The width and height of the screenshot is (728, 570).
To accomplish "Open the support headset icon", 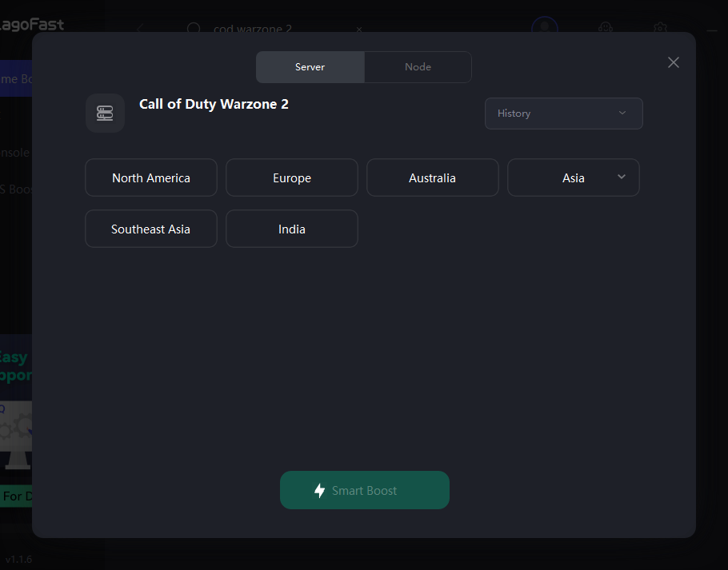I will [x=606, y=28].
